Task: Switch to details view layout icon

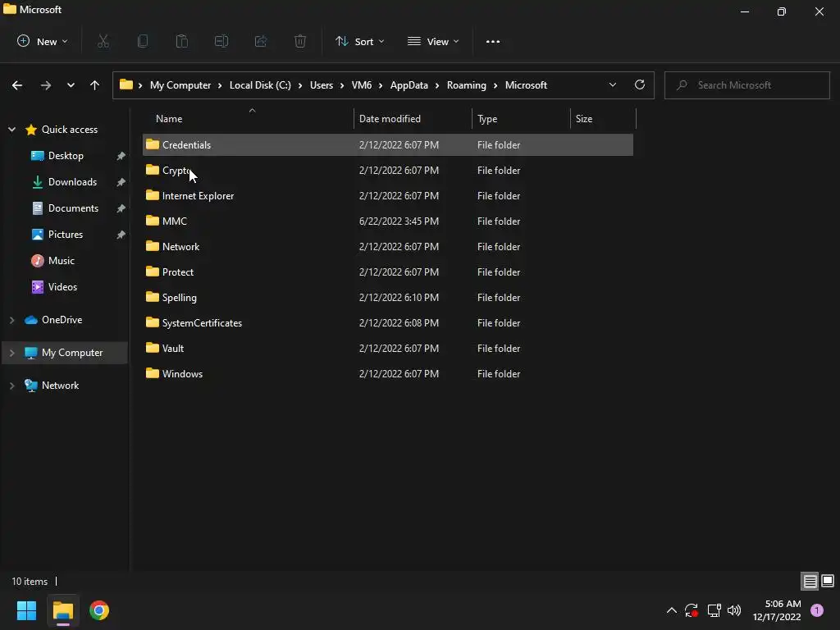Action: point(810,581)
